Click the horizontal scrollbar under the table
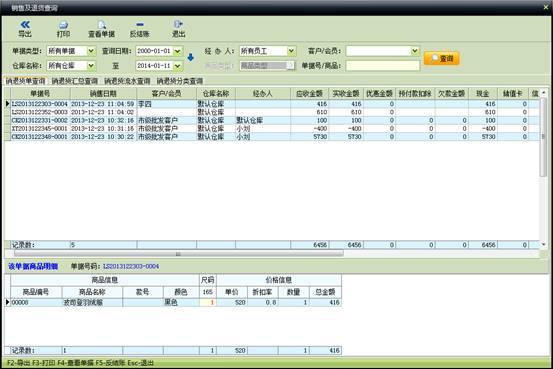The width and height of the screenshot is (553, 369). pos(178,254)
